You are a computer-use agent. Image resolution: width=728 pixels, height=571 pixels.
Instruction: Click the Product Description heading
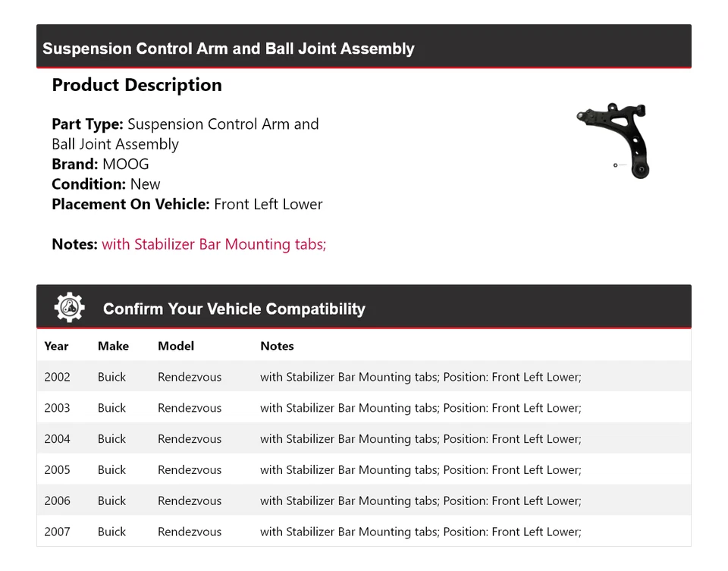(136, 85)
